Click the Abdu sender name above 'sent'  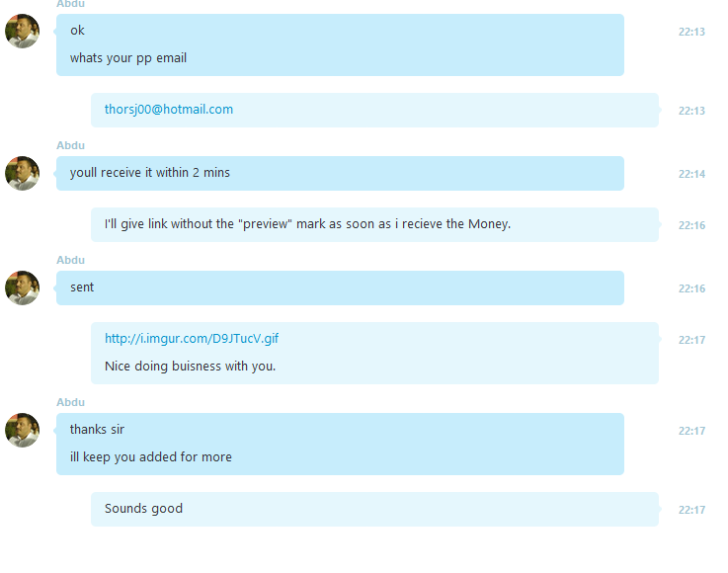click(70, 260)
